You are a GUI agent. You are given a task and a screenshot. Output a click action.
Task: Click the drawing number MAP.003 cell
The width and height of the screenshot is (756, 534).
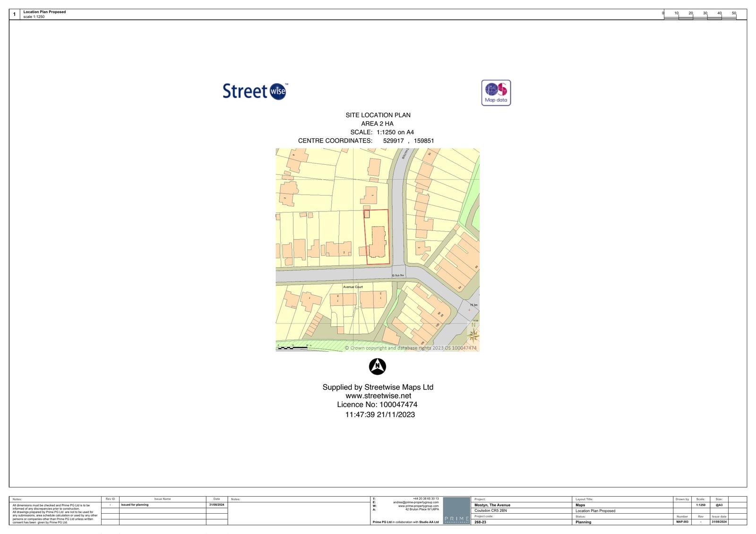[682, 522]
